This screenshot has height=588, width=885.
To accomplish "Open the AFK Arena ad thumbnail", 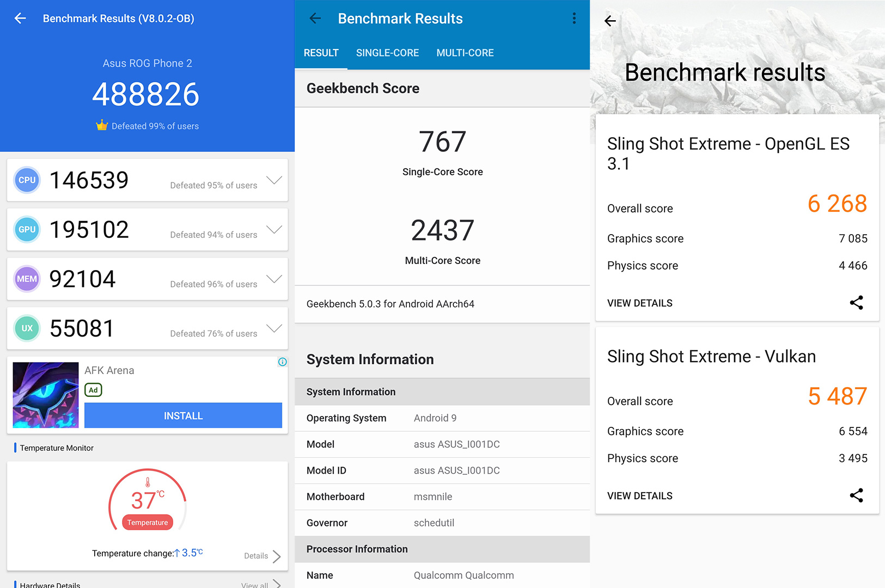I will [x=46, y=395].
